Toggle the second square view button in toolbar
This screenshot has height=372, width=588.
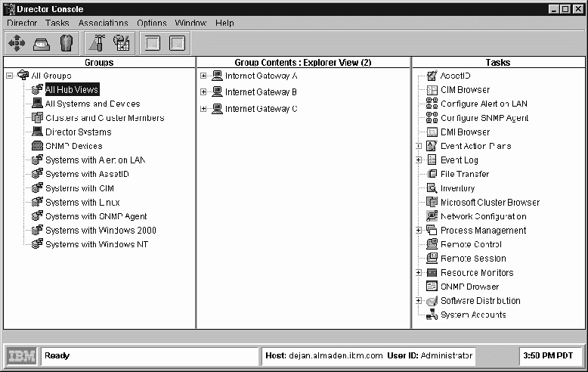(x=176, y=42)
